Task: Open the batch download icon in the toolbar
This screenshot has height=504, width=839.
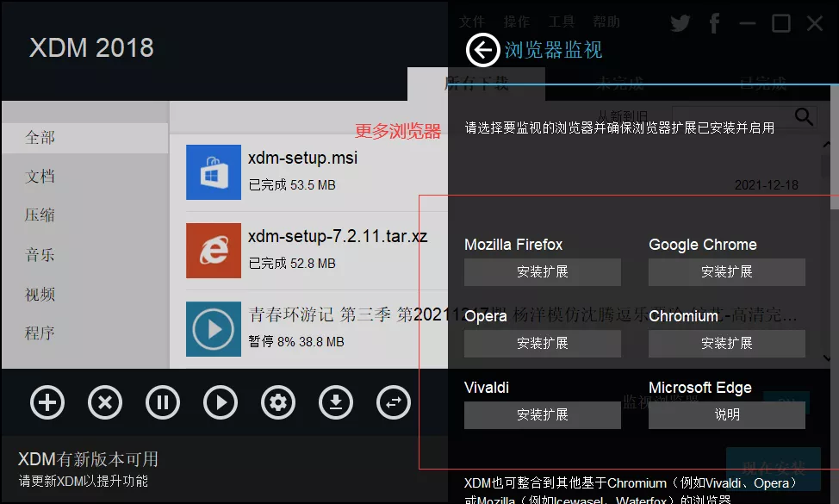Action: pyautogui.click(x=336, y=402)
